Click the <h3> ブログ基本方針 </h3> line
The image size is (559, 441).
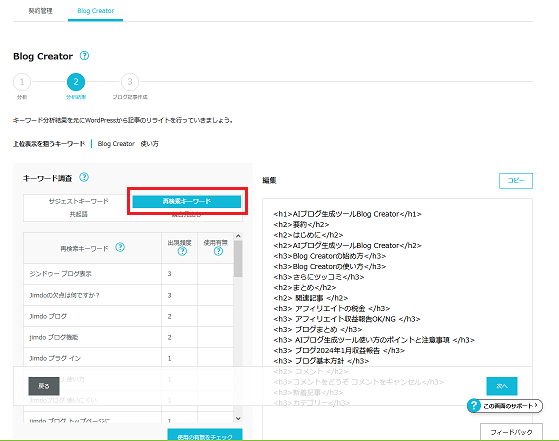click(x=321, y=361)
